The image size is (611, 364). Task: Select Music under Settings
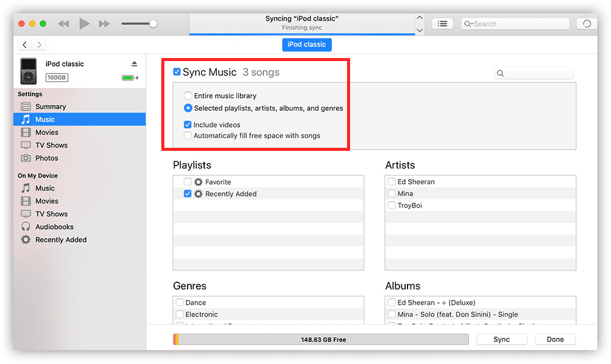(79, 119)
